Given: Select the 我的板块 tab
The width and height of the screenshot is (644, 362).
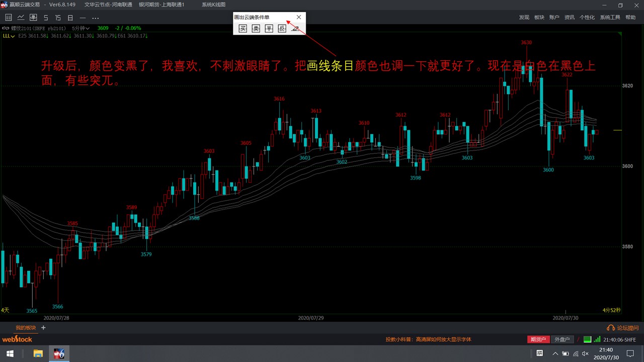Looking at the screenshot, I should (x=26, y=328).
